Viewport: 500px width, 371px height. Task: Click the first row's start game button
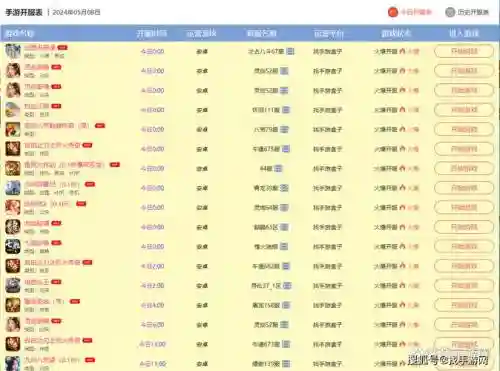[464, 51]
